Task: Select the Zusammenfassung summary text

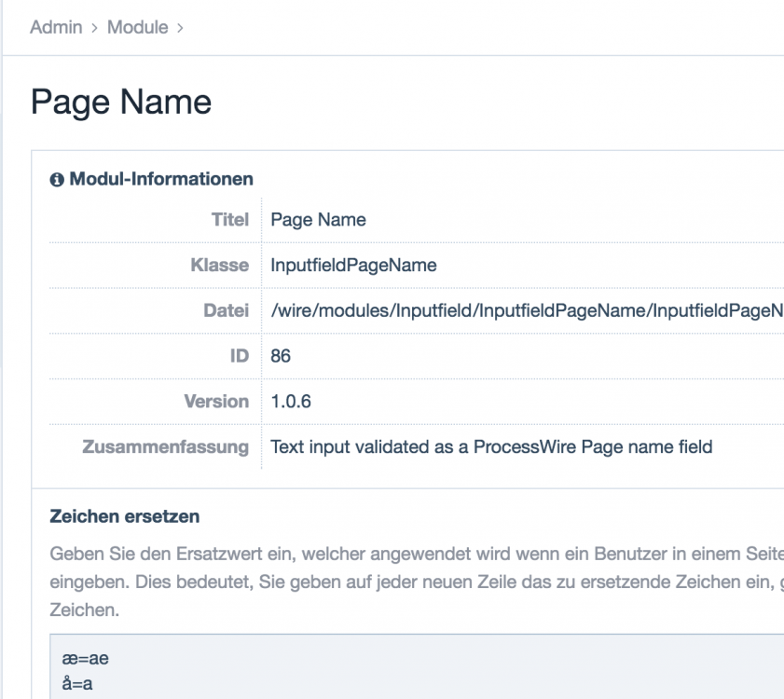Action: coord(490,446)
